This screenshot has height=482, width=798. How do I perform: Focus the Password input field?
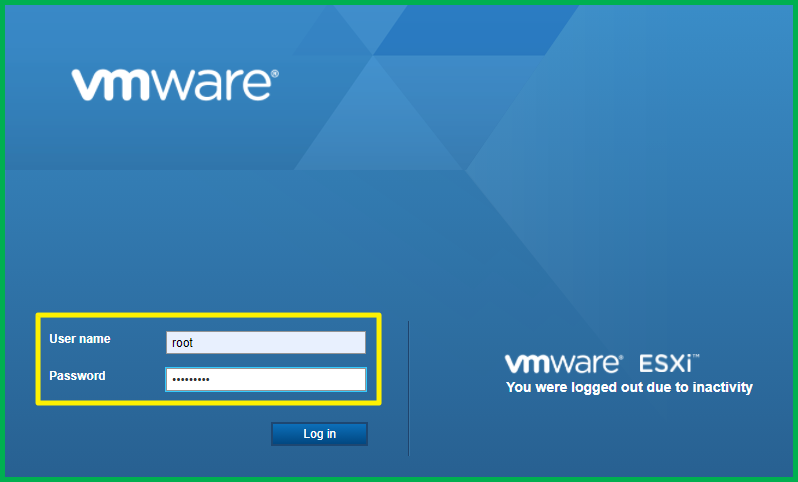point(266,379)
